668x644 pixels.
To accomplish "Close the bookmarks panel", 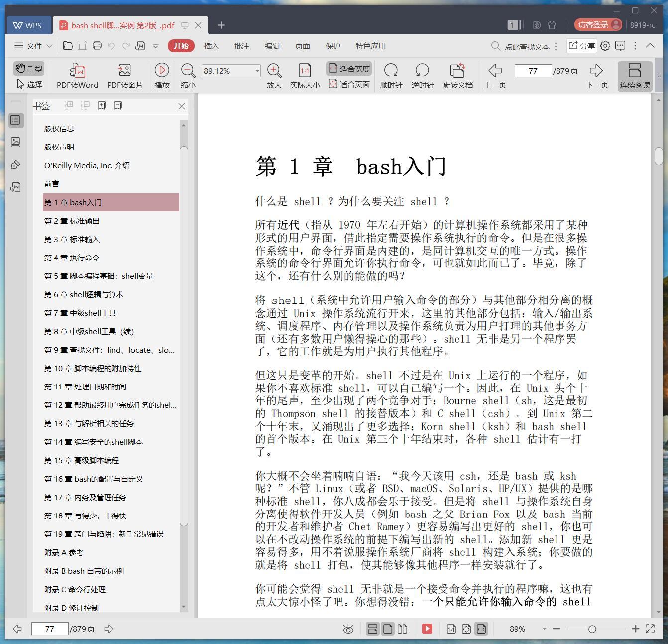I will 182,106.
